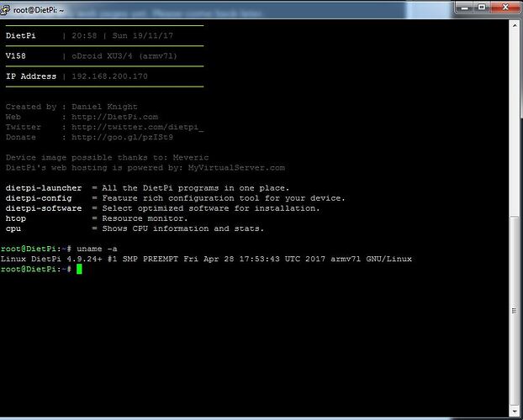This screenshot has width=523, height=420.
Task: Click the vertical scrollbar thumb
Action: pyautogui.click(x=515, y=311)
